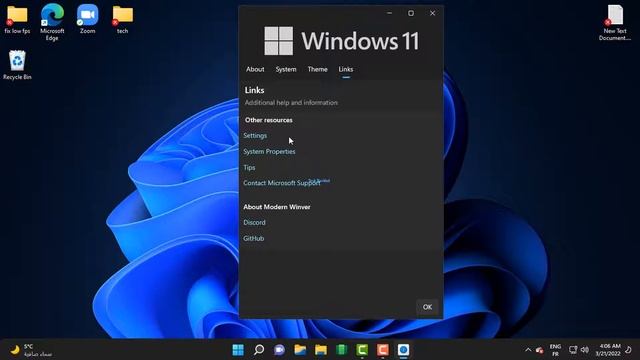Select the Zoom desktop icon
The image size is (640, 360).
point(87,20)
